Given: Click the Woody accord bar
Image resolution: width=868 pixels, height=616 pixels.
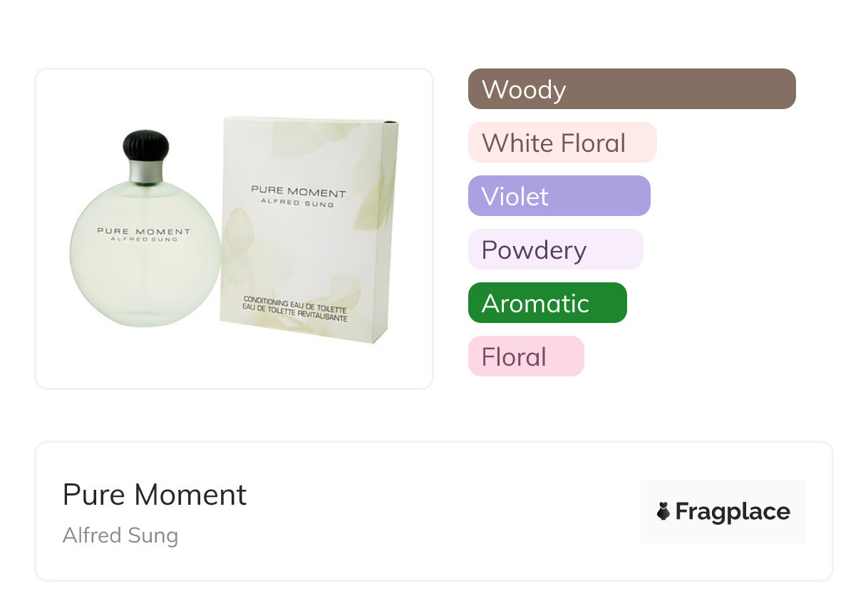Looking at the screenshot, I should pyautogui.click(x=631, y=89).
